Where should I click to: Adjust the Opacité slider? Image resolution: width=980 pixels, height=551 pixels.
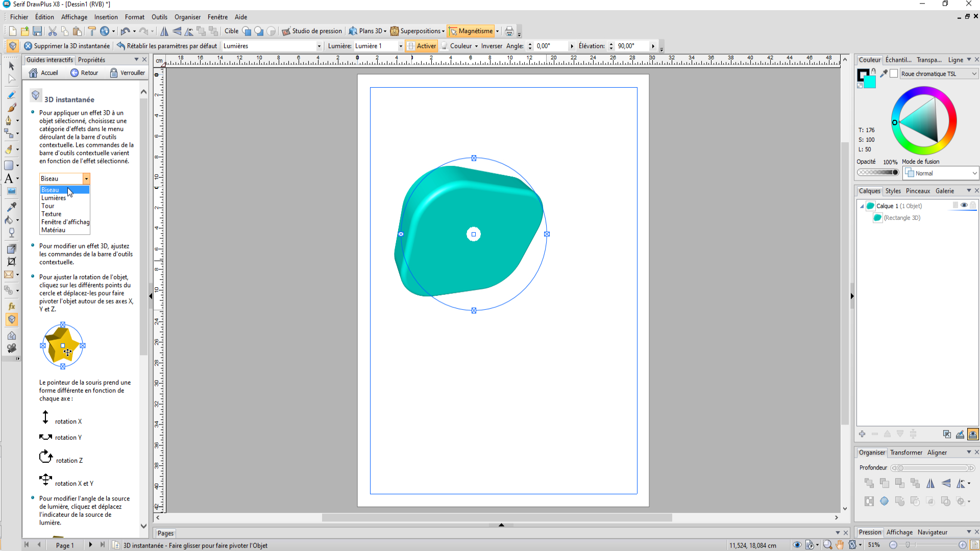coord(878,172)
